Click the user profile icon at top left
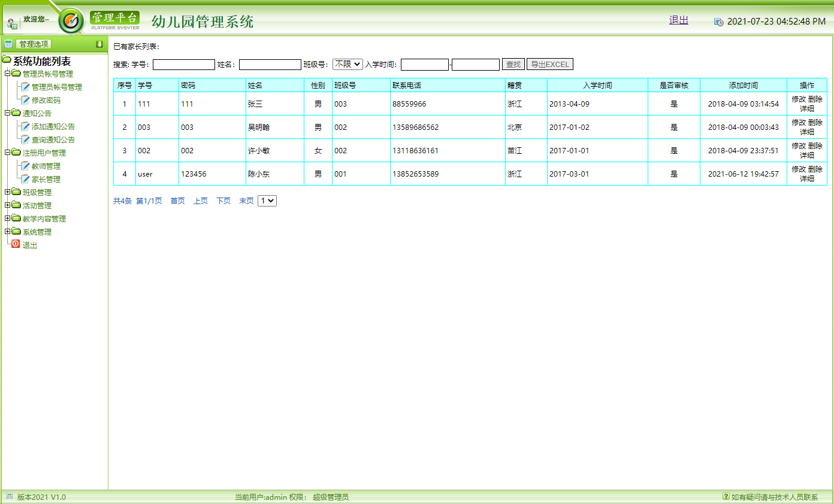834x504 pixels. pyautogui.click(x=12, y=23)
